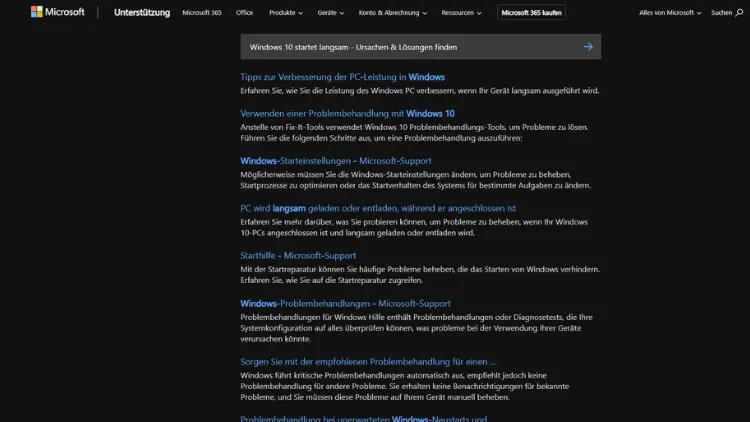Expand the Ressourcen dropdown
The height and width of the screenshot is (422, 750).
click(x=461, y=12)
